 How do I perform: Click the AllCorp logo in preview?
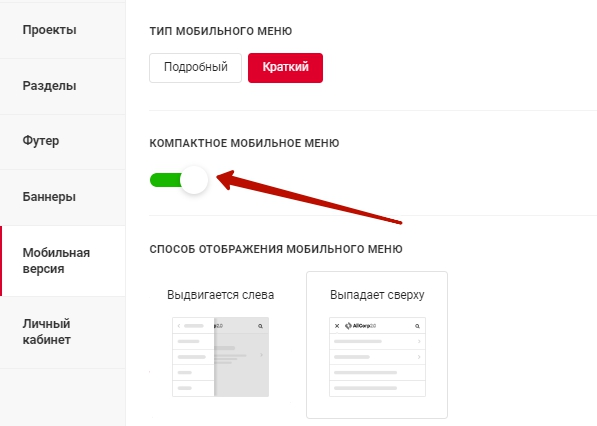click(x=360, y=326)
